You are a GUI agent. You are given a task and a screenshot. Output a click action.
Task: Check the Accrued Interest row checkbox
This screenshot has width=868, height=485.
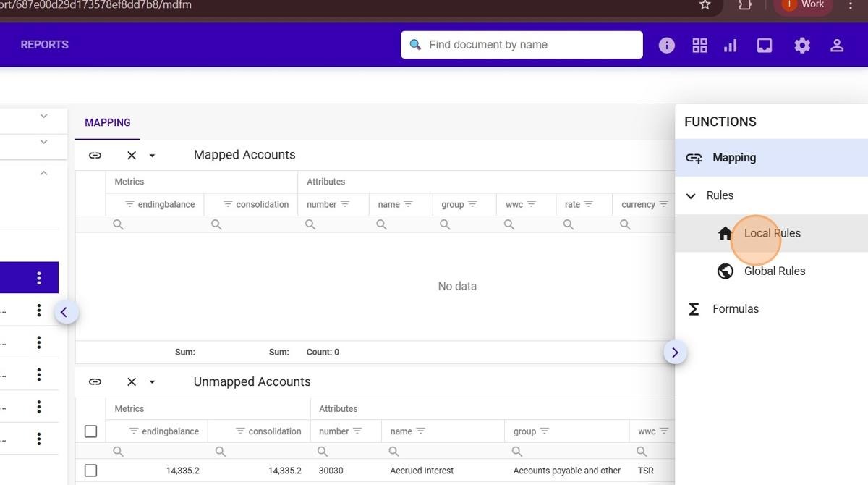click(x=90, y=471)
